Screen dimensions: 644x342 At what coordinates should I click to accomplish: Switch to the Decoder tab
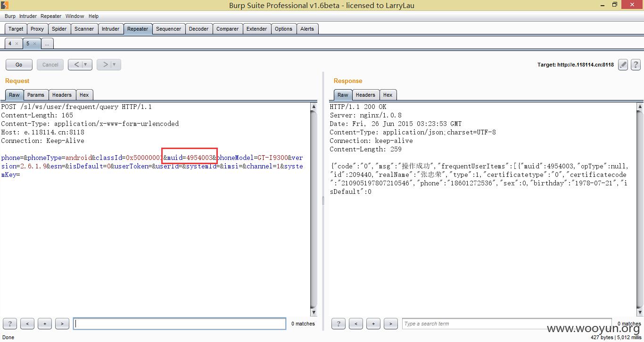[x=198, y=29]
